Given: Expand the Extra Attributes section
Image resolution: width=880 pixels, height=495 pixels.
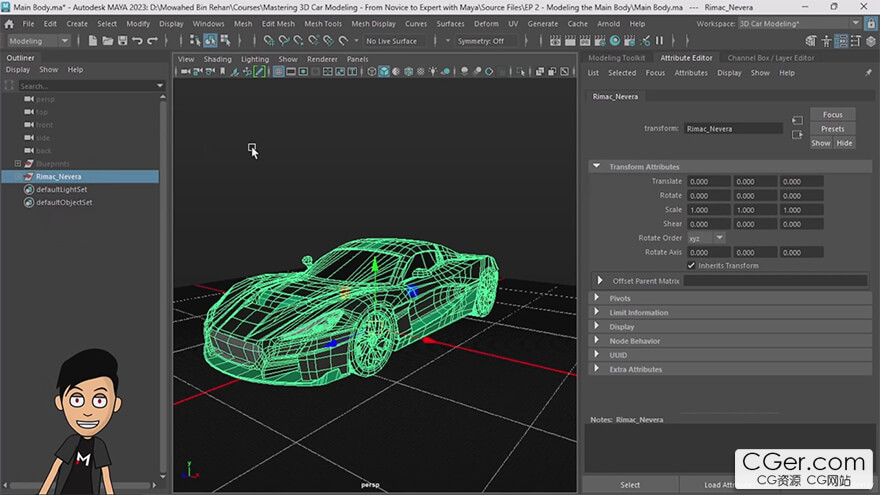Looking at the screenshot, I should point(597,369).
